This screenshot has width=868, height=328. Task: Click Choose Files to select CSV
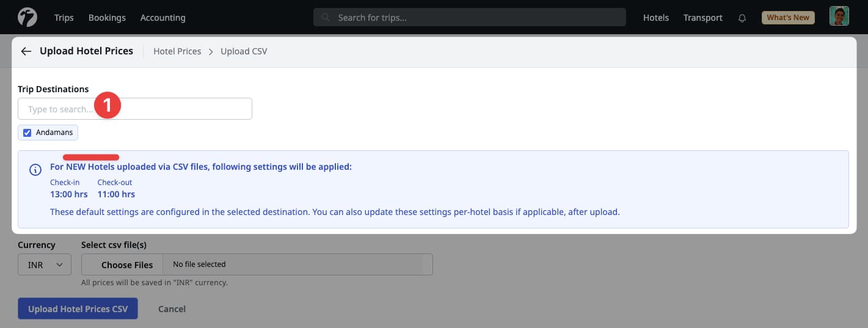pos(127,264)
